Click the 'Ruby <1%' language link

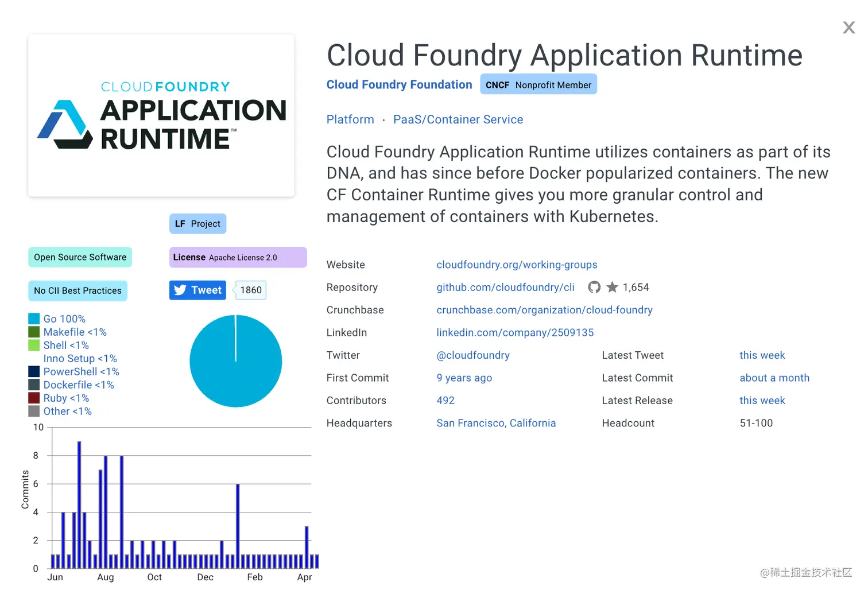click(66, 398)
